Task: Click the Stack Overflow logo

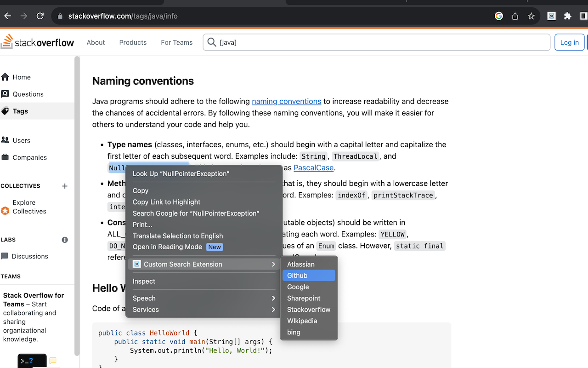Action: pyautogui.click(x=38, y=42)
